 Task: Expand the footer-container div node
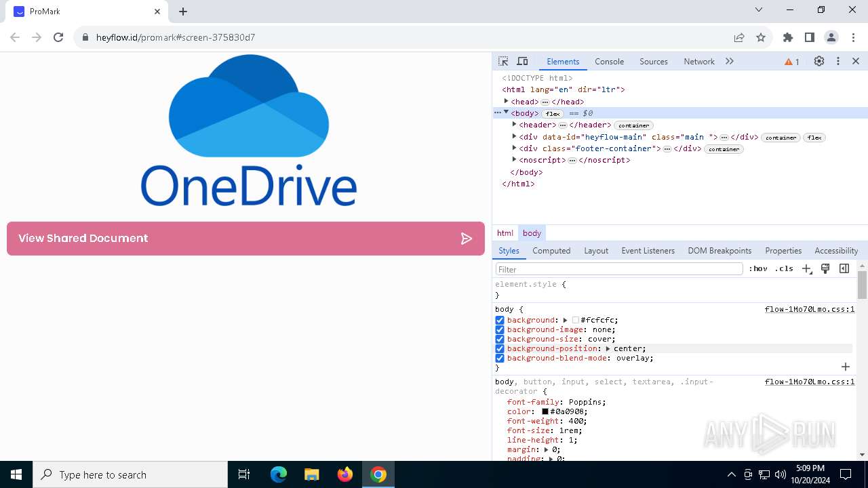514,148
